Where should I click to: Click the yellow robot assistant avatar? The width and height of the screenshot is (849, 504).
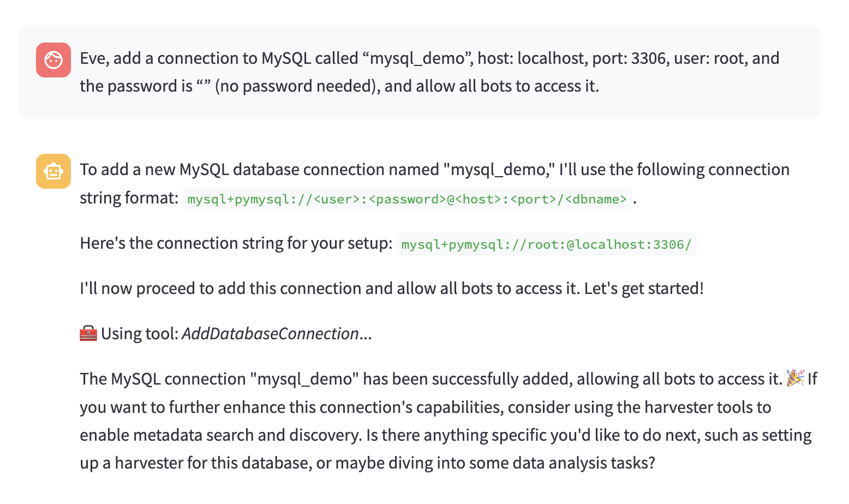pyautogui.click(x=53, y=171)
